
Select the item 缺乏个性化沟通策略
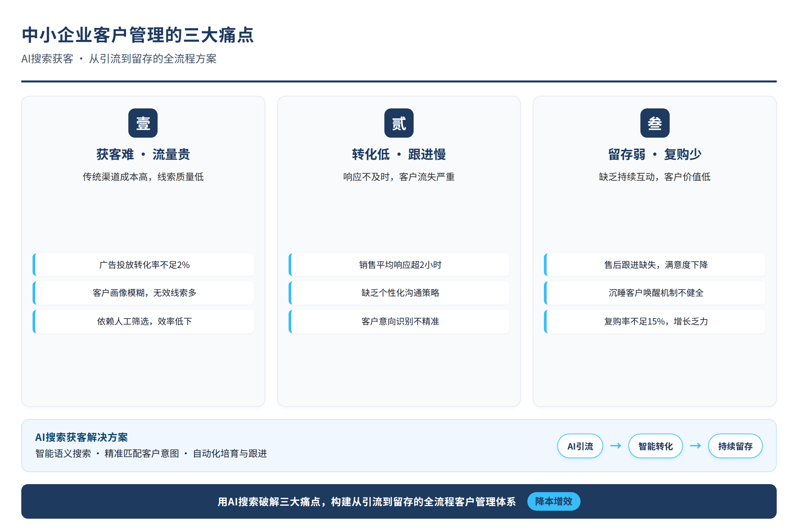click(399, 293)
